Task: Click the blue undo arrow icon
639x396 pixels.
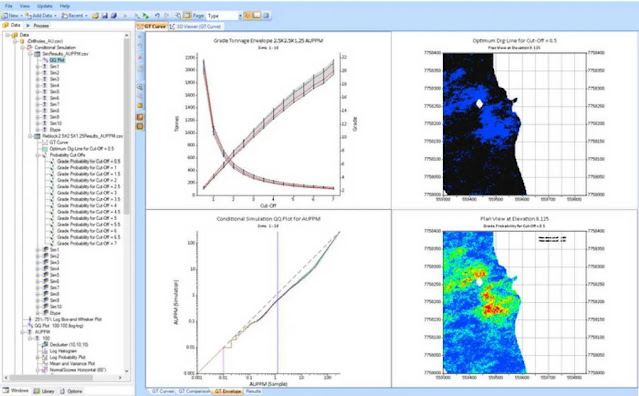Action: (157, 15)
